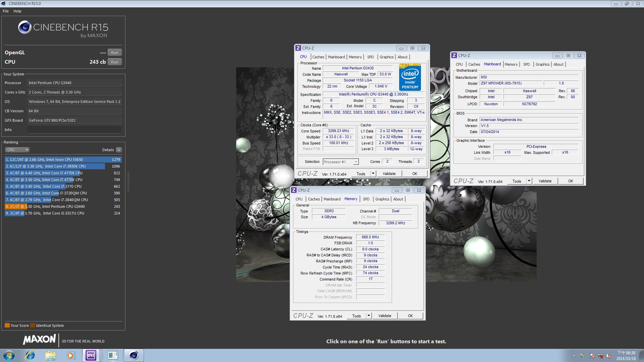Select Core i7-3720QM ranking entry
Image resolution: width=644 pixels, height=362 pixels.
coord(63,193)
